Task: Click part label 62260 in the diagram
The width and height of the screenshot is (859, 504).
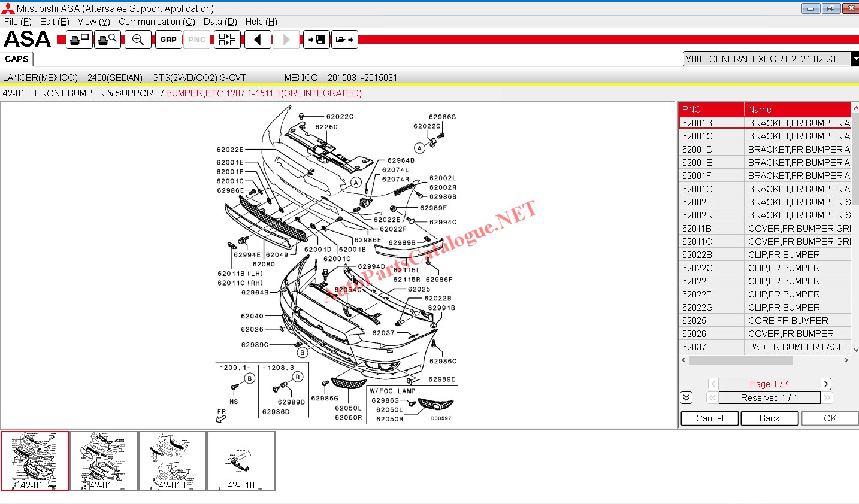Action: click(326, 127)
